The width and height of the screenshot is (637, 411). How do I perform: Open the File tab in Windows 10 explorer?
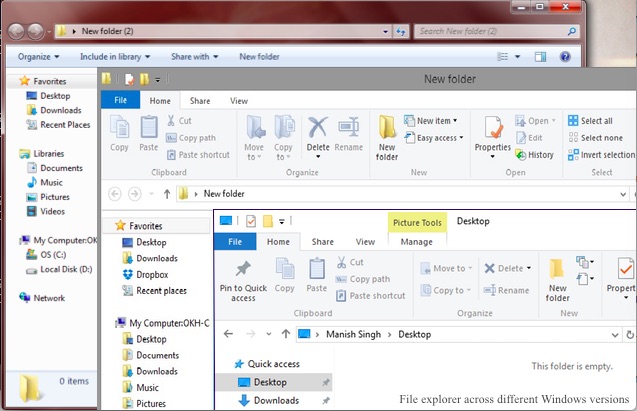(x=235, y=242)
